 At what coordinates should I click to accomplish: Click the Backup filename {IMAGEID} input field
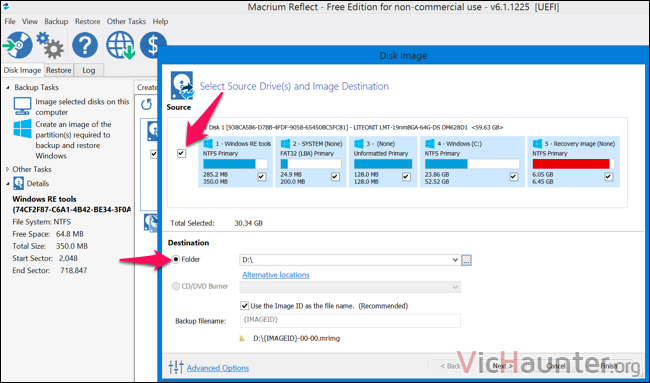[350, 320]
